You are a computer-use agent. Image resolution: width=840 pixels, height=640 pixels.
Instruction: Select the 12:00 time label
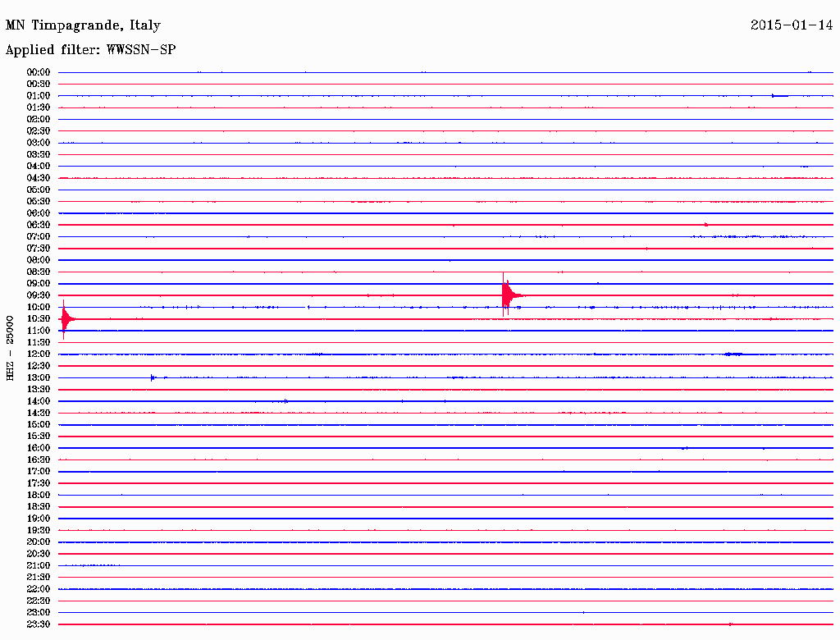click(x=39, y=354)
